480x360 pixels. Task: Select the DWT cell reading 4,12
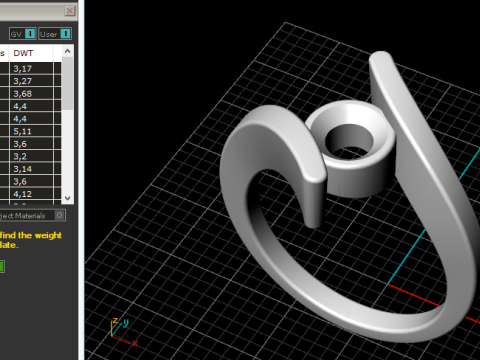(31, 194)
